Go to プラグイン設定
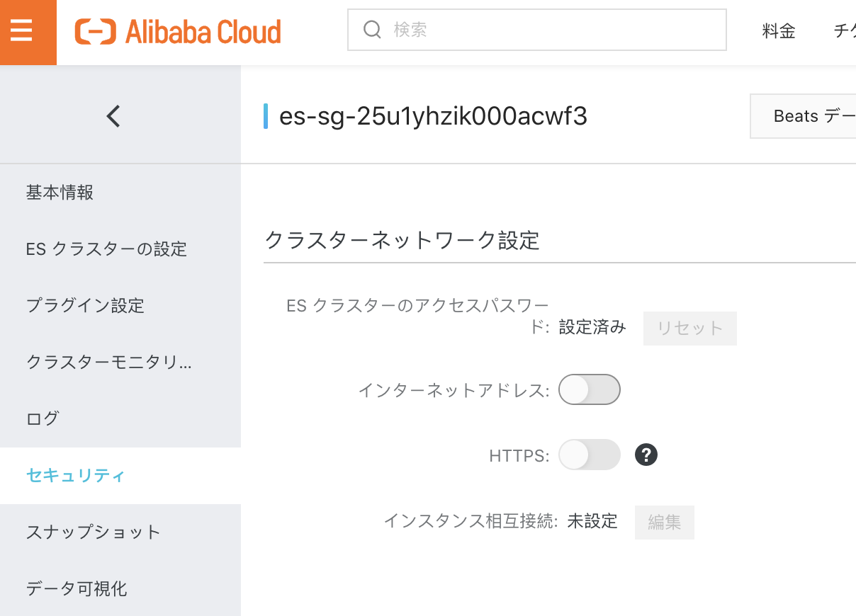This screenshot has height=616, width=856. coord(85,305)
